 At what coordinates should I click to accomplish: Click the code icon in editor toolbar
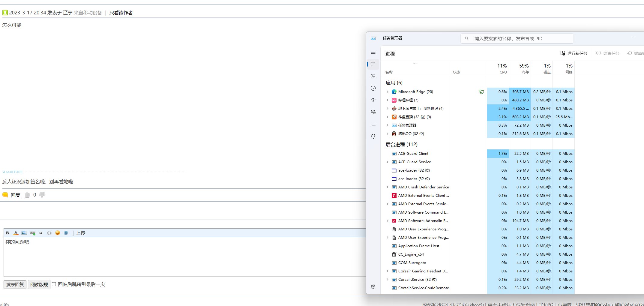pos(49,233)
